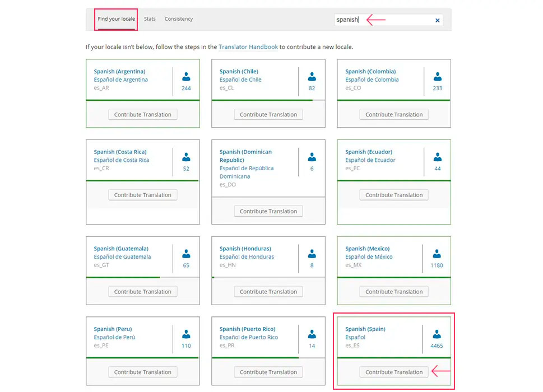Image resolution: width=543 pixels, height=392 pixels.
Task: Click the person icon for Spanish (Mexico)
Action: coord(437,254)
